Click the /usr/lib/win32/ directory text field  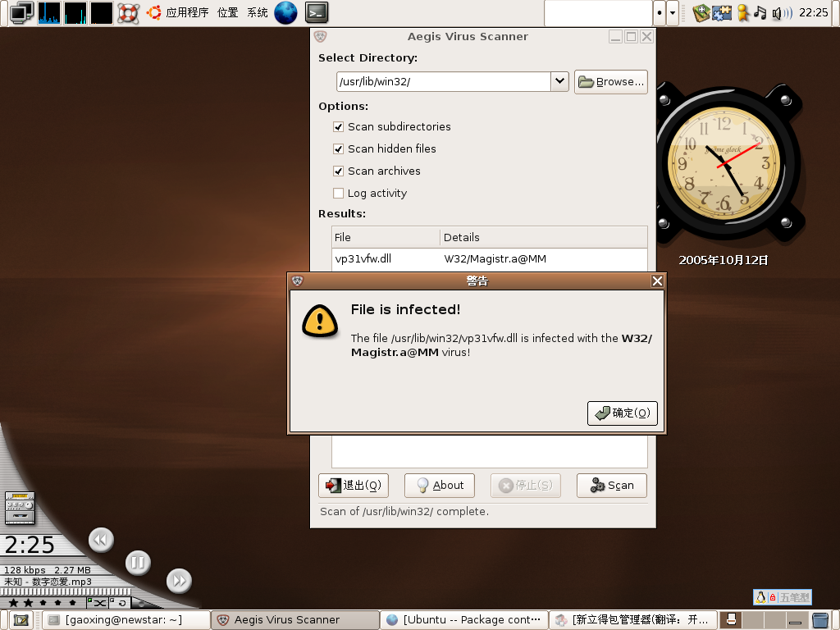(x=444, y=81)
